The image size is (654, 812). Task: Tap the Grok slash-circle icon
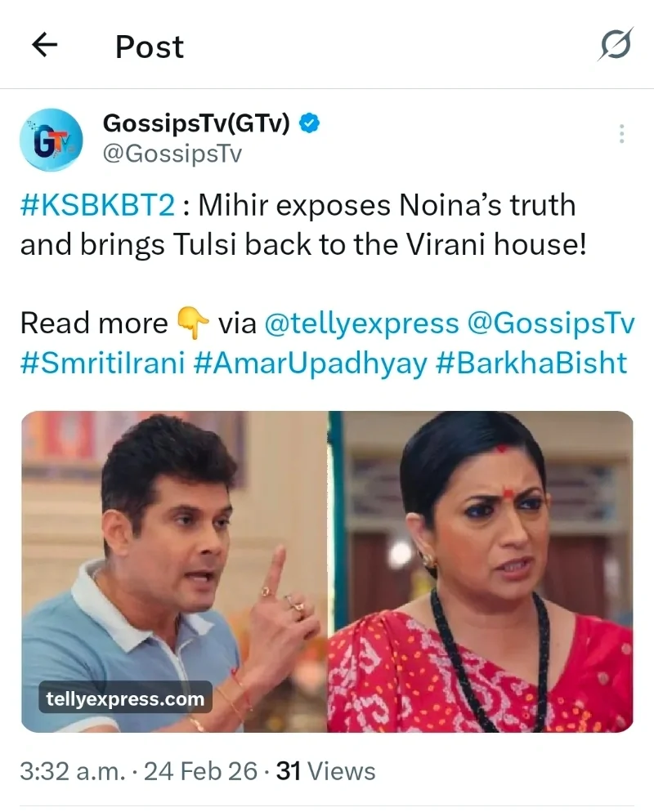[616, 45]
